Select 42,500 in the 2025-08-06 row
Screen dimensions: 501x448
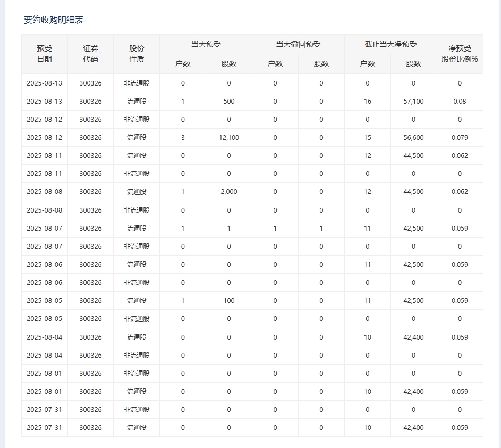[x=413, y=265]
